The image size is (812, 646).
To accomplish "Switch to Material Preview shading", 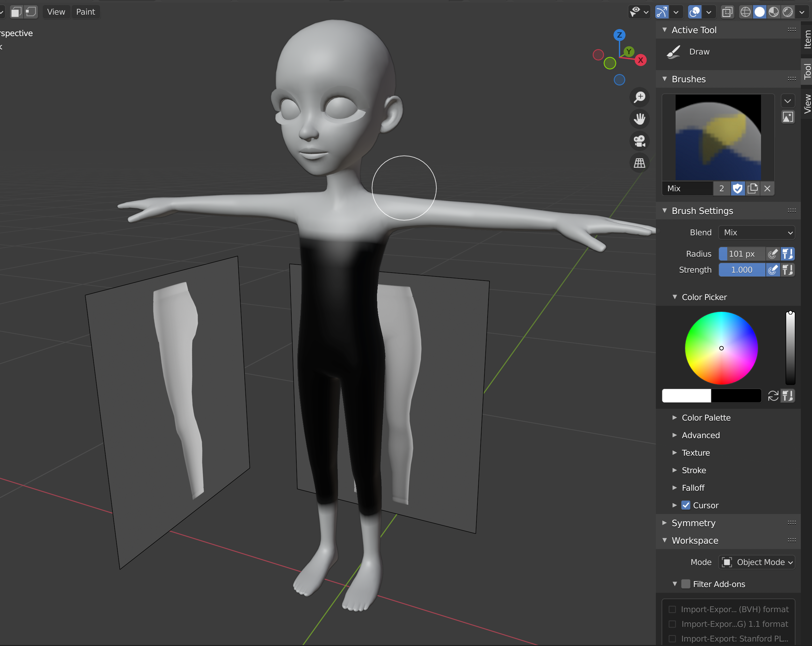I will coord(773,12).
